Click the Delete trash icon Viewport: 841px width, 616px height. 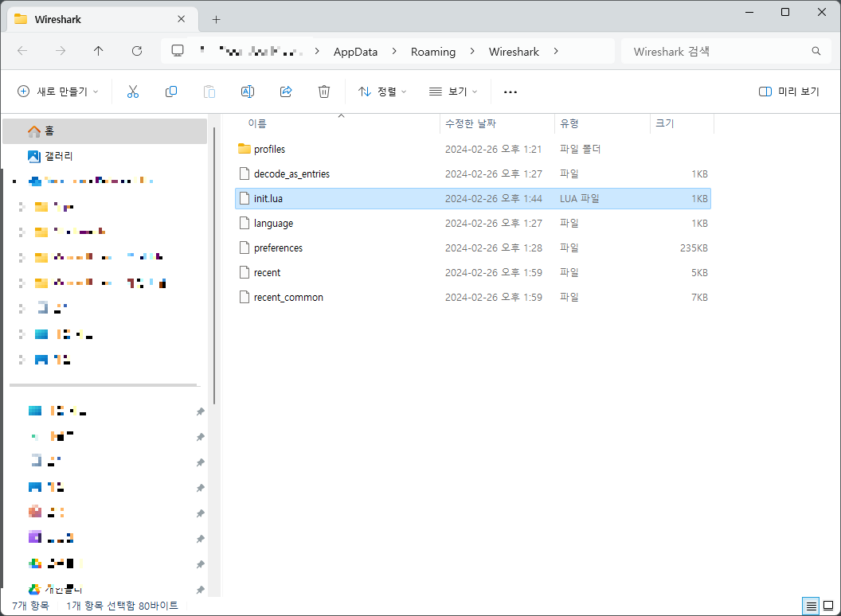[324, 92]
